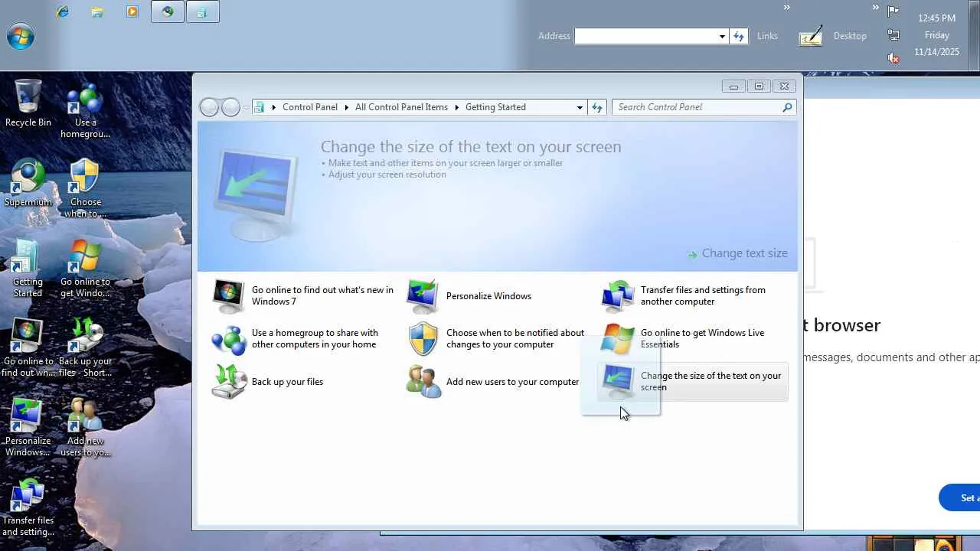The height and width of the screenshot is (551, 980).
Task: Click the text Adjust your screen resolution
Action: click(x=387, y=174)
